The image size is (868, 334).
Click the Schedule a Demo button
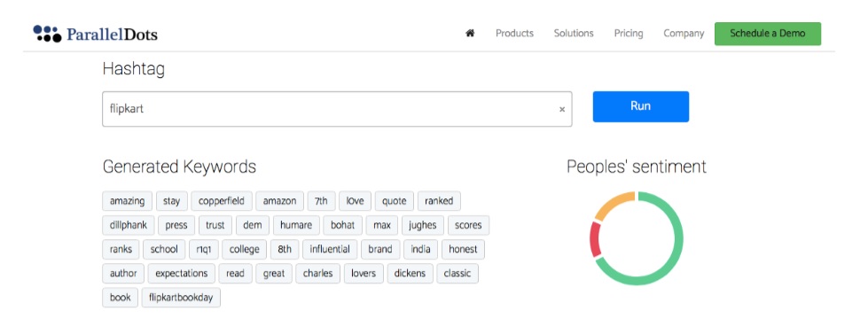tap(768, 34)
